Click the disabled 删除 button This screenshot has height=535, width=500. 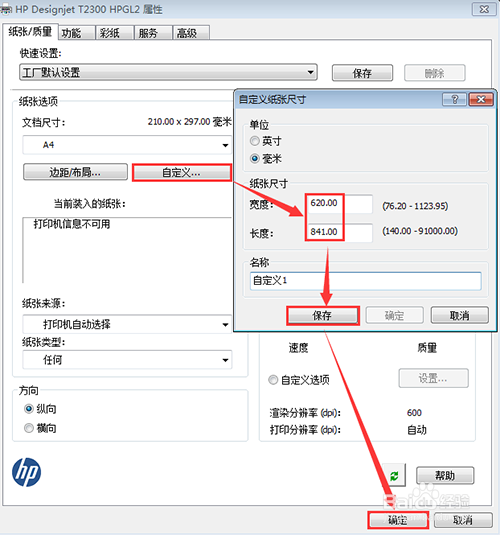pos(435,73)
